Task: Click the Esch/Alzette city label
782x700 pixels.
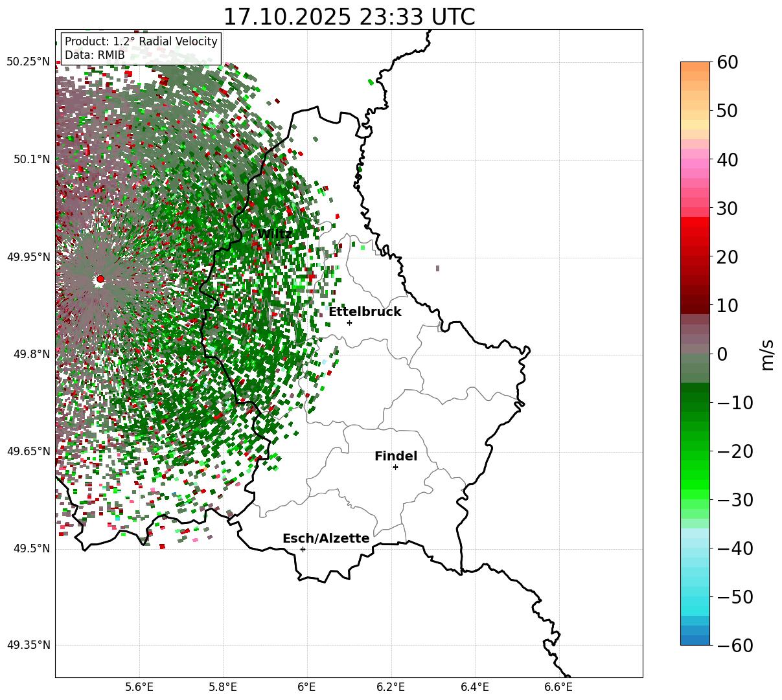Action: (326, 539)
